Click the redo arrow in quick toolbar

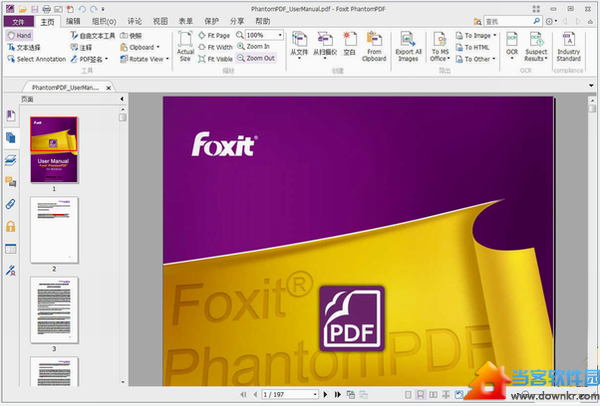pos(94,9)
